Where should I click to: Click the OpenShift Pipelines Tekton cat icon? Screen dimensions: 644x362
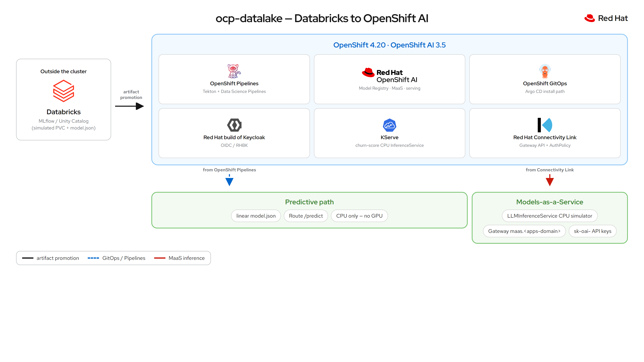pyautogui.click(x=234, y=71)
